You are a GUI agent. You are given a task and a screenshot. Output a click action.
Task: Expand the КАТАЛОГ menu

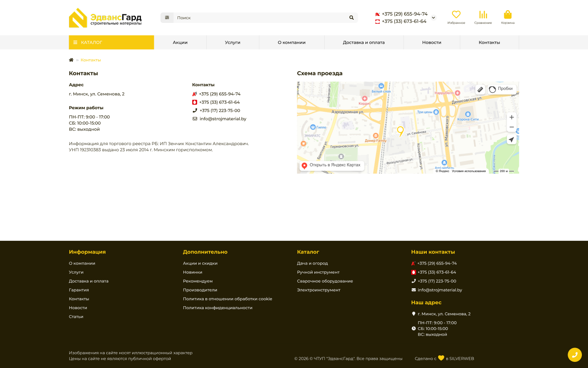click(111, 43)
